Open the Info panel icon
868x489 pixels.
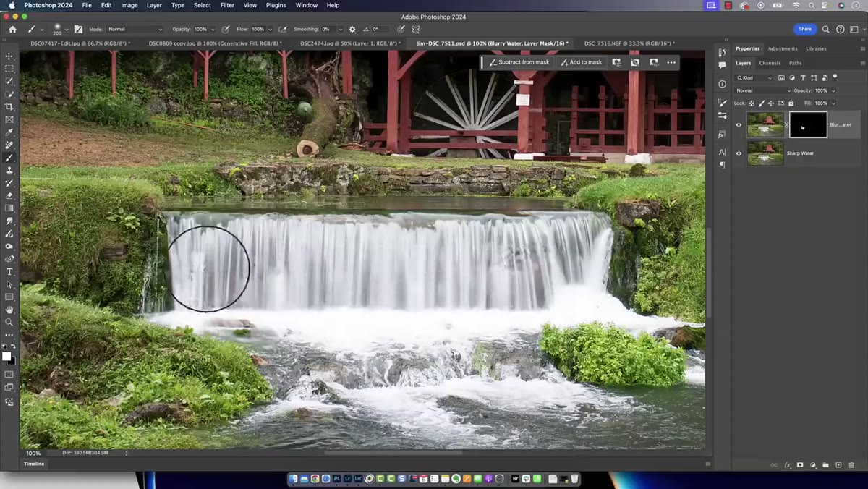pyautogui.click(x=722, y=84)
